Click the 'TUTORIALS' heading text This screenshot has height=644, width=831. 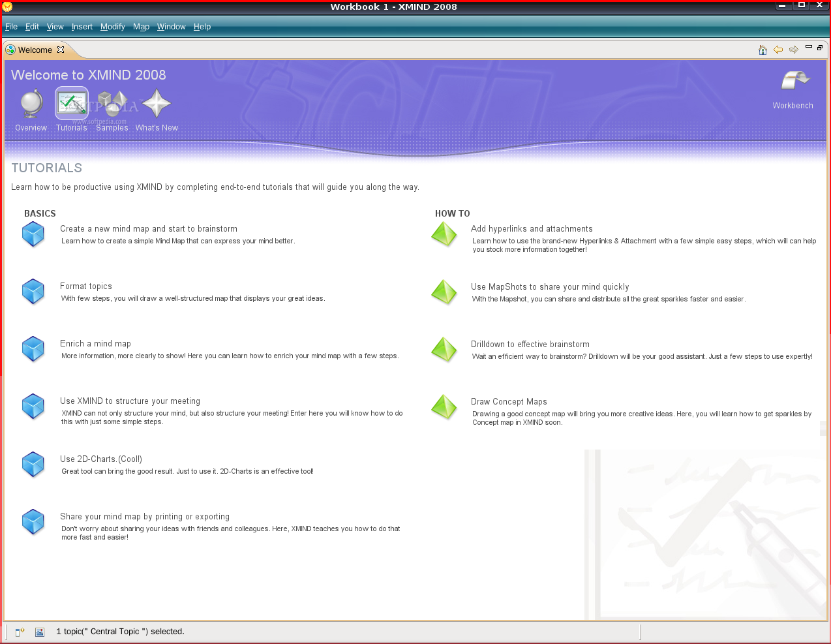[47, 168]
